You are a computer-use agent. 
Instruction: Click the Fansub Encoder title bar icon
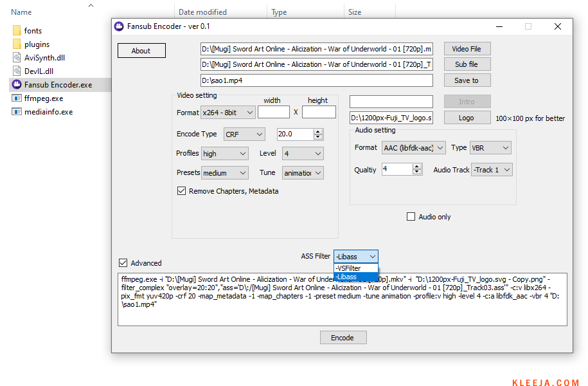coord(119,26)
